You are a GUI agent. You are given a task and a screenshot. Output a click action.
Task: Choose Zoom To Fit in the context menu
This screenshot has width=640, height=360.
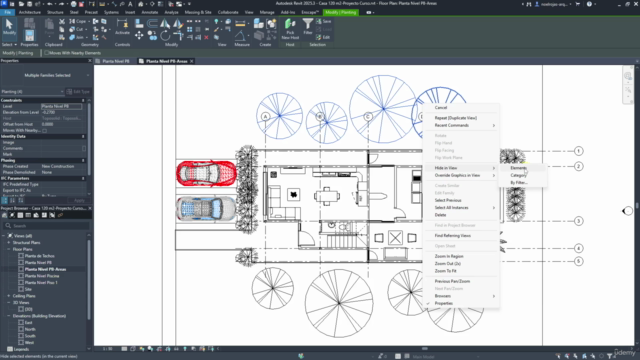[x=445, y=271]
